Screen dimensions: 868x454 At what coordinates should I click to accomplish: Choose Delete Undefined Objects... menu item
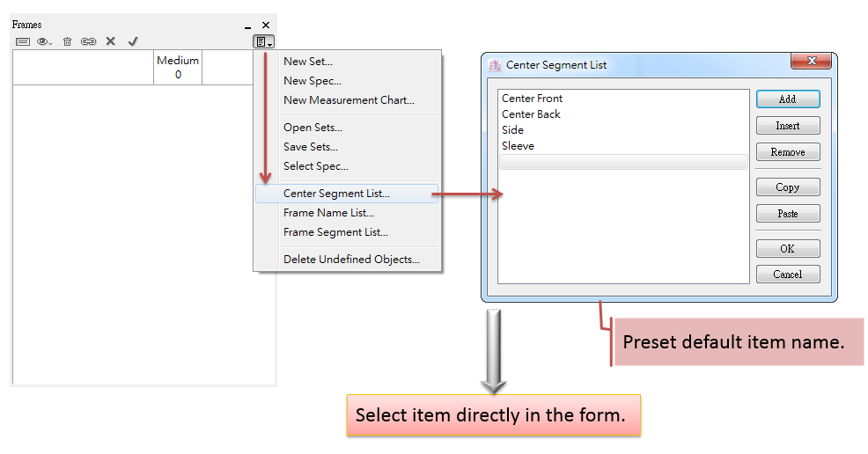(x=351, y=260)
